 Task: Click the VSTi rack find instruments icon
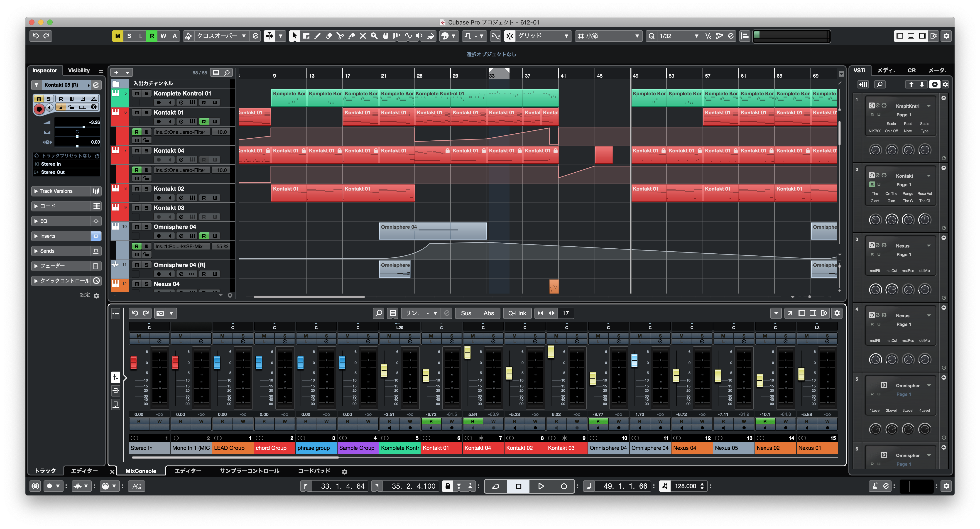coord(880,84)
